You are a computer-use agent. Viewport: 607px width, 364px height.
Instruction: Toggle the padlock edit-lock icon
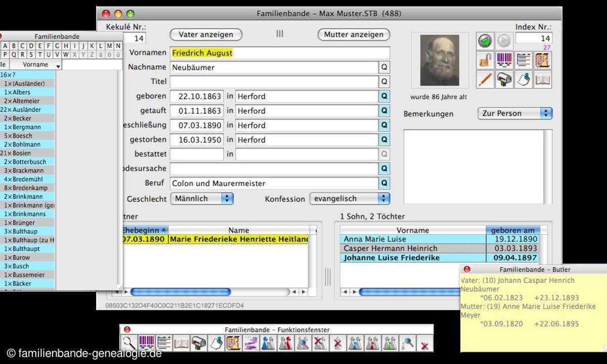click(x=485, y=60)
